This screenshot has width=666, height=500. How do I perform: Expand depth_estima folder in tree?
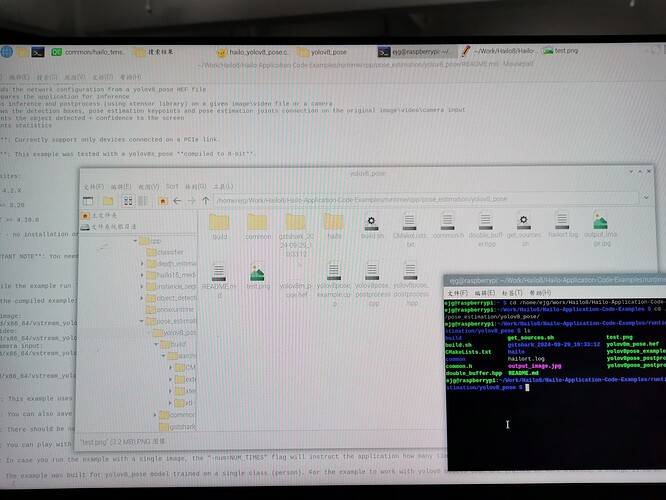click(142, 264)
